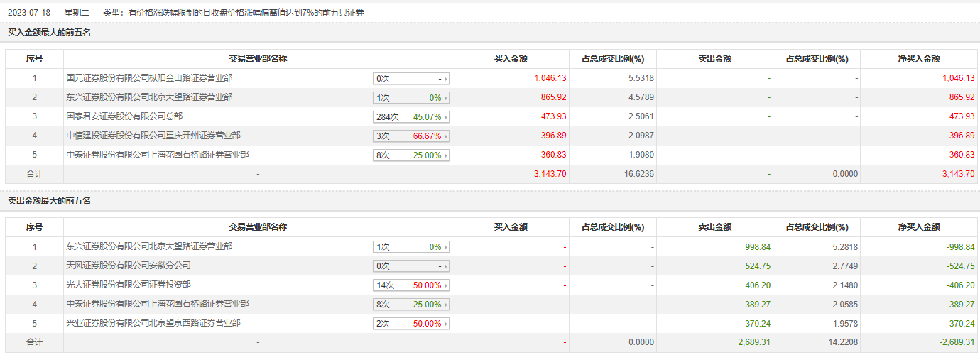
Task: Expand the 1次 0% box in sell table
Action: tap(411, 247)
